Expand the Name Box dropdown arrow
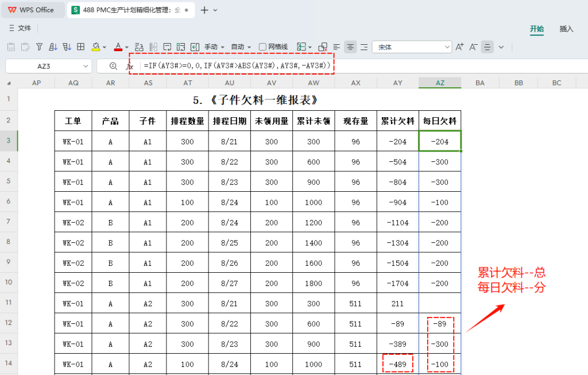The image size is (588, 375). point(86,66)
